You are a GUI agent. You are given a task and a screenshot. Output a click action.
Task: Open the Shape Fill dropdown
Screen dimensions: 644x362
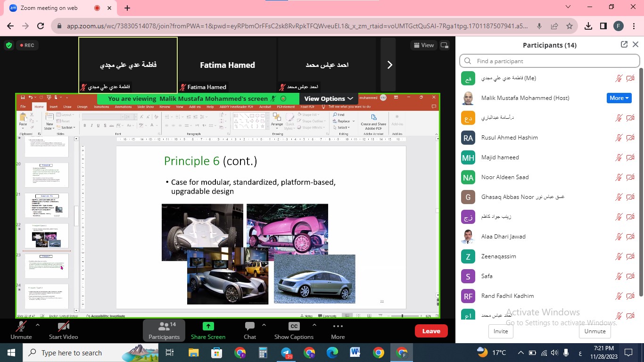(310, 115)
